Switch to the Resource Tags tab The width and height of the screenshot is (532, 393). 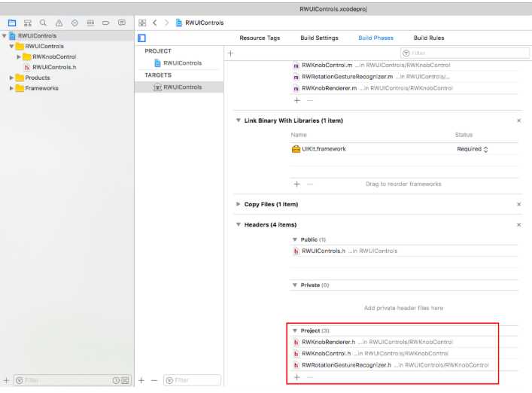260,38
